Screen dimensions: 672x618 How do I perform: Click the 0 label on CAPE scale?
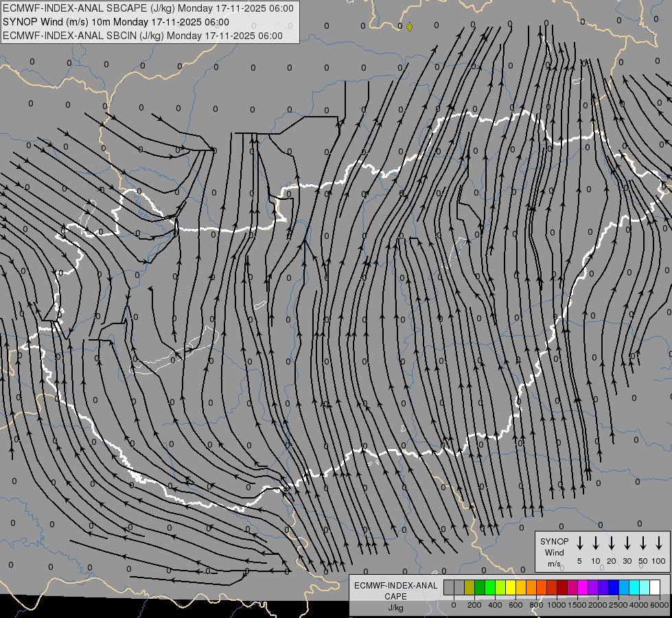454,605
